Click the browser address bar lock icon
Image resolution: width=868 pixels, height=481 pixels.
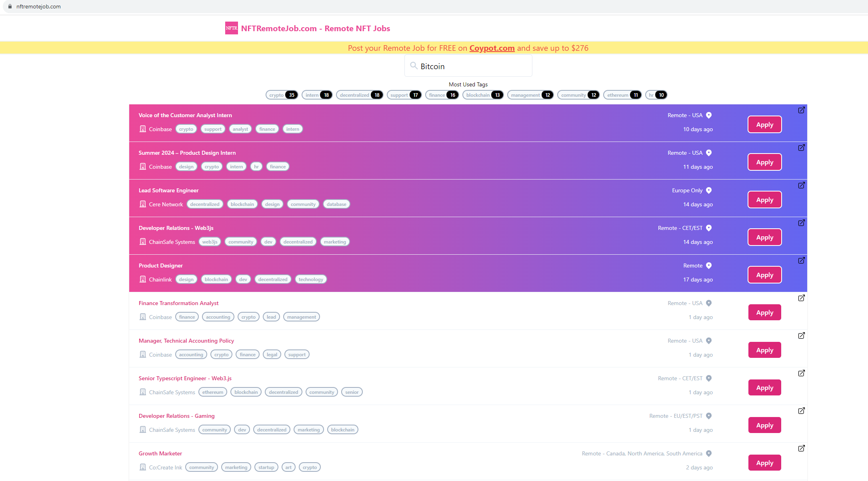[10, 6]
